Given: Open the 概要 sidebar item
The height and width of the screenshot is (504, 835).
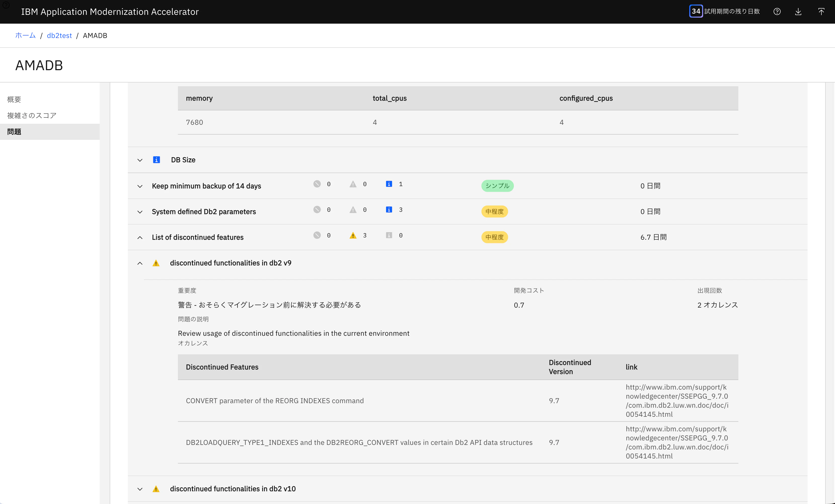Looking at the screenshot, I should click(50, 99).
